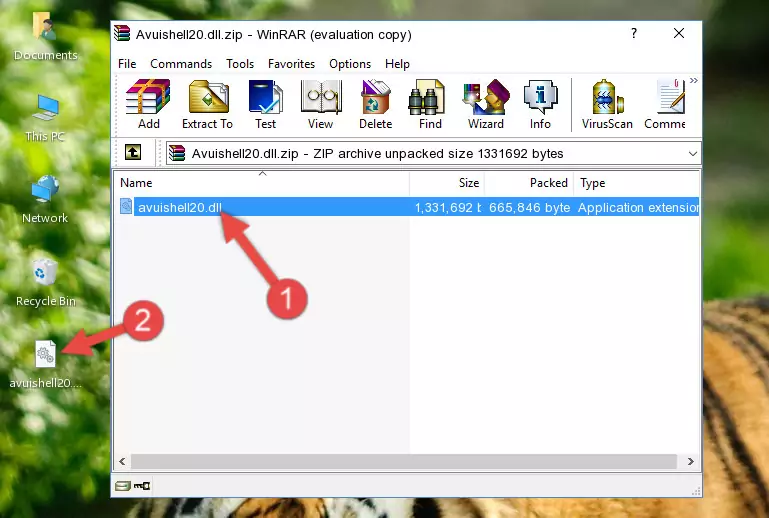769x518 pixels.
Task: Click the WinRAR title bar icon
Action: 122,33
